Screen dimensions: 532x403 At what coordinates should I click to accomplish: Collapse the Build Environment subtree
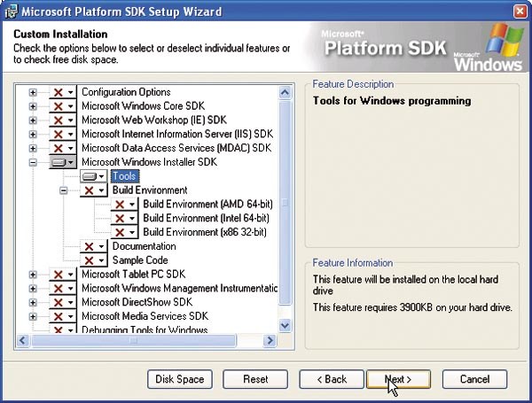point(64,190)
